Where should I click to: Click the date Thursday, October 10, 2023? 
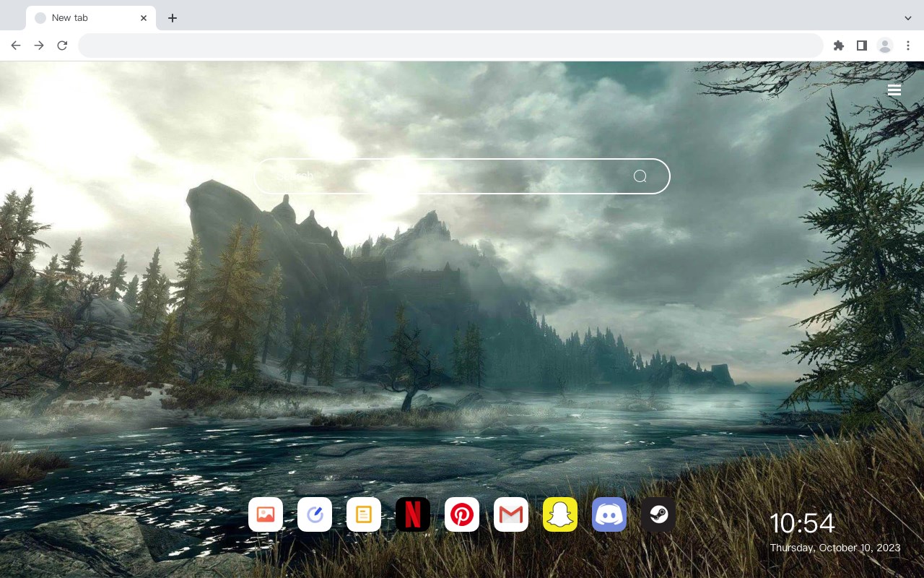835,548
